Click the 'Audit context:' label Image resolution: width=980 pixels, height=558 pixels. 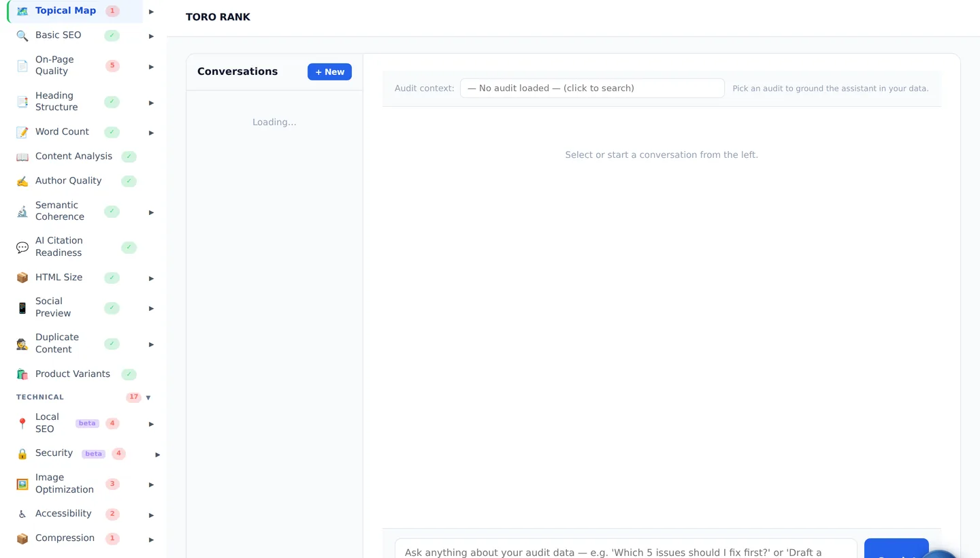(x=425, y=88)
